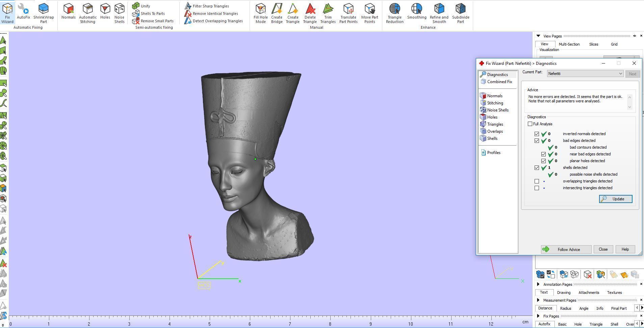
Task: Toggle near bad edges detected checkbox
Action: click(543, 154)
